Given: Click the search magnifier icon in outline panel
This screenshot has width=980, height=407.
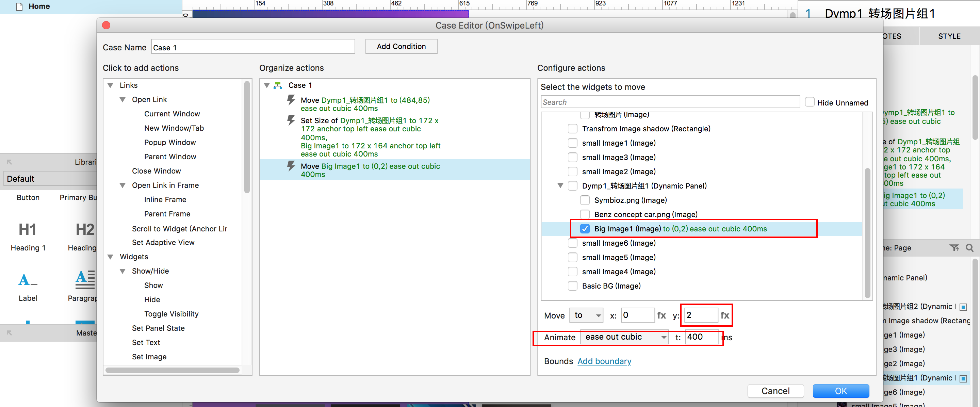Looking at the screenshot, I should point(970,248).
